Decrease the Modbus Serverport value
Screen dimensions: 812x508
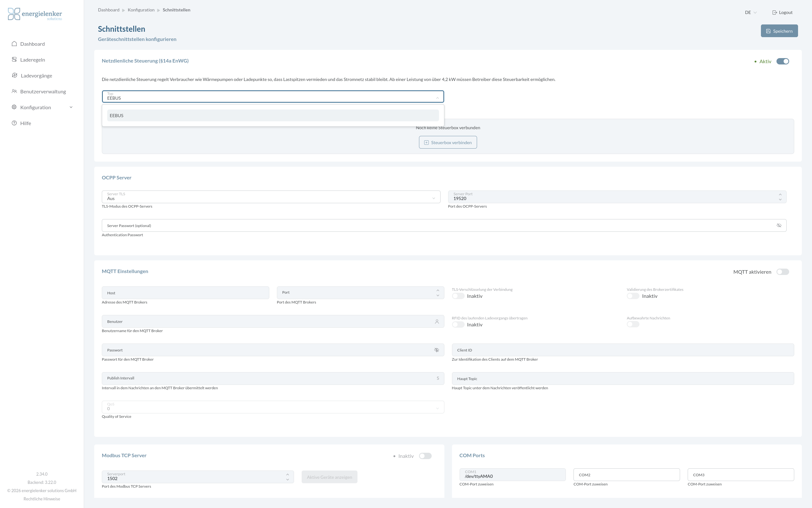coord(288,479)
